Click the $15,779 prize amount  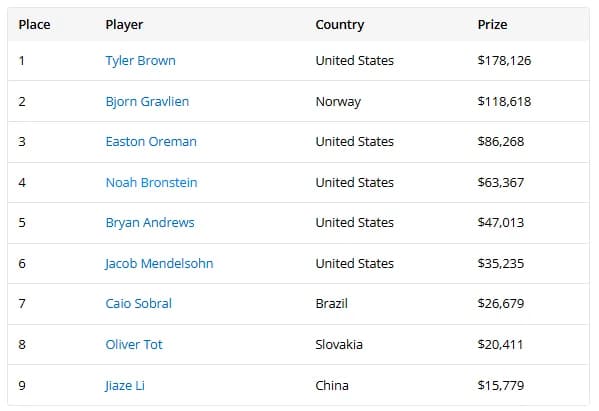[x=501, y=385]
